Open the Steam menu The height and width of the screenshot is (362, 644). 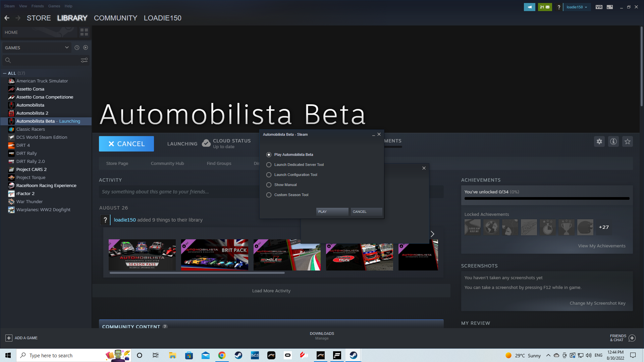point(9,6)
